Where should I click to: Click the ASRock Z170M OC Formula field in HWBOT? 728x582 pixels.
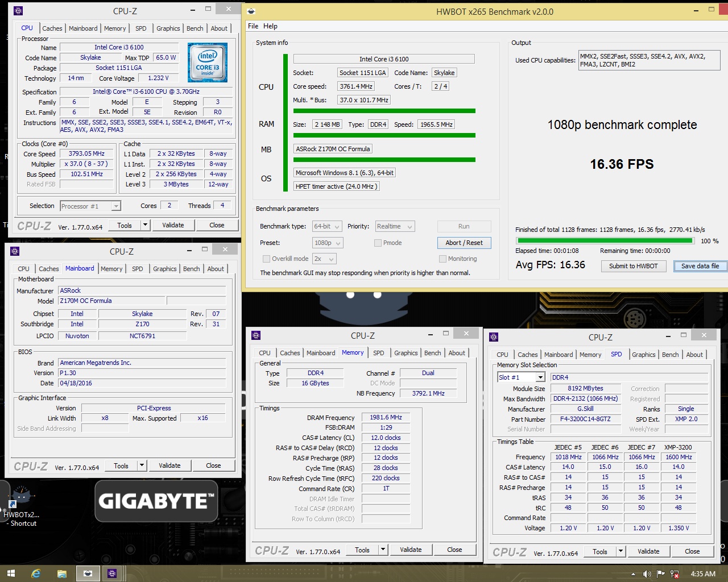pos(333,149)
